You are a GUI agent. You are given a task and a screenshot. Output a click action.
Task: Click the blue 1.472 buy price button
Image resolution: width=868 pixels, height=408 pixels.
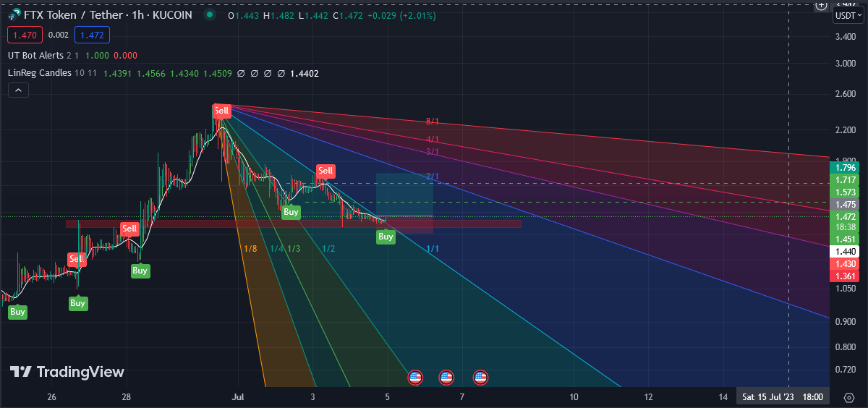(91, 35)
